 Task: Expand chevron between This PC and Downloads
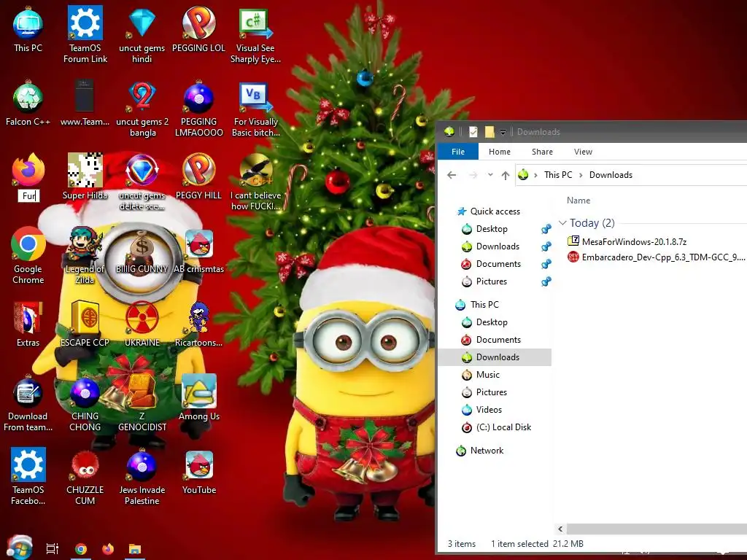581,175
